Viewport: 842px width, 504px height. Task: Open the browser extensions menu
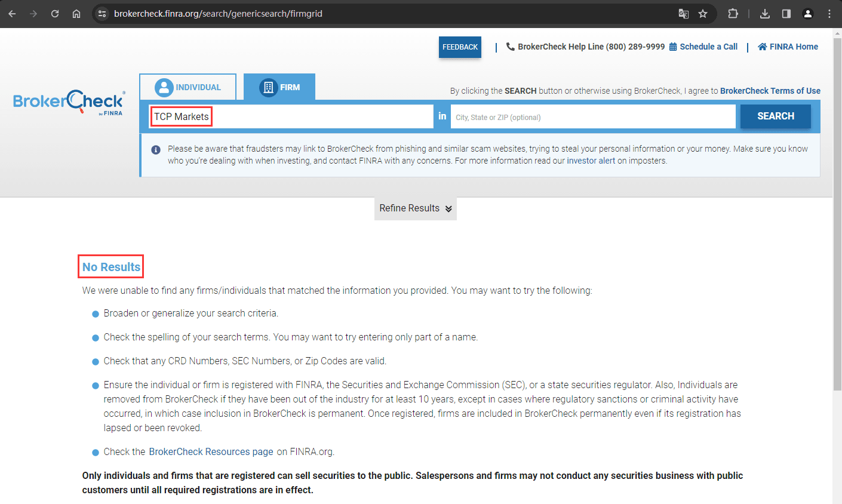[733, 14]
